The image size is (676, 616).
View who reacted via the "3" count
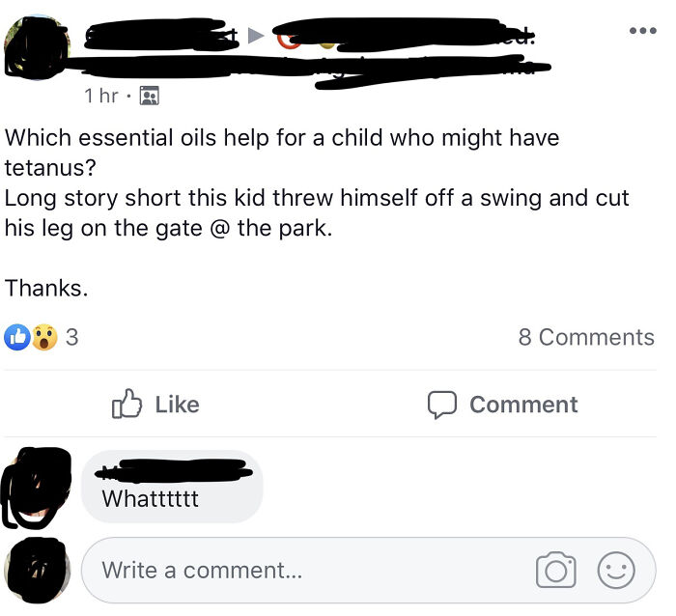coord(72,337)
